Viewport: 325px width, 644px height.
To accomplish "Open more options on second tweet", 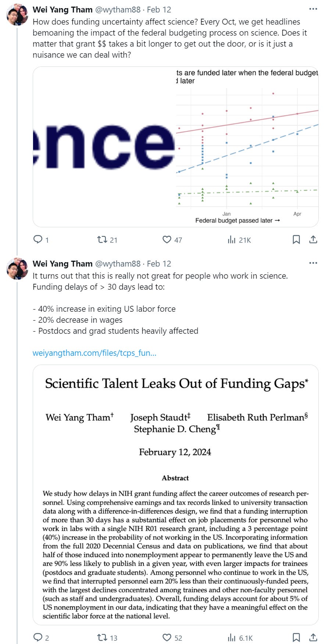I will [x=313, y=263].
